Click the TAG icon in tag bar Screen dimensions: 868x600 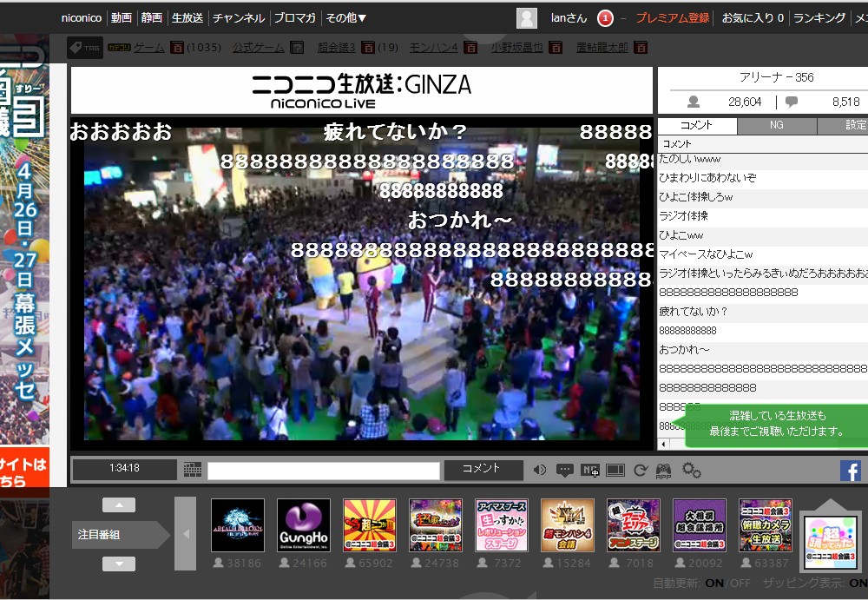point(85,48)
